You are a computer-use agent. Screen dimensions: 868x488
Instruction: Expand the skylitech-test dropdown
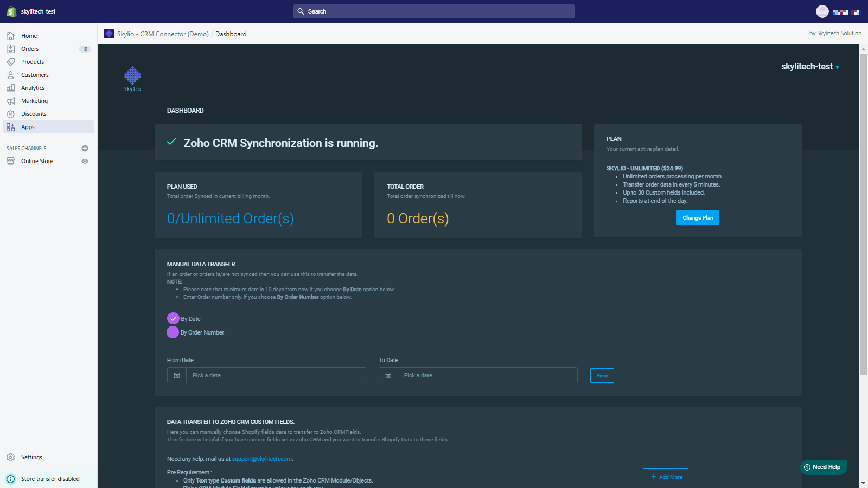[x=810, y=67]
